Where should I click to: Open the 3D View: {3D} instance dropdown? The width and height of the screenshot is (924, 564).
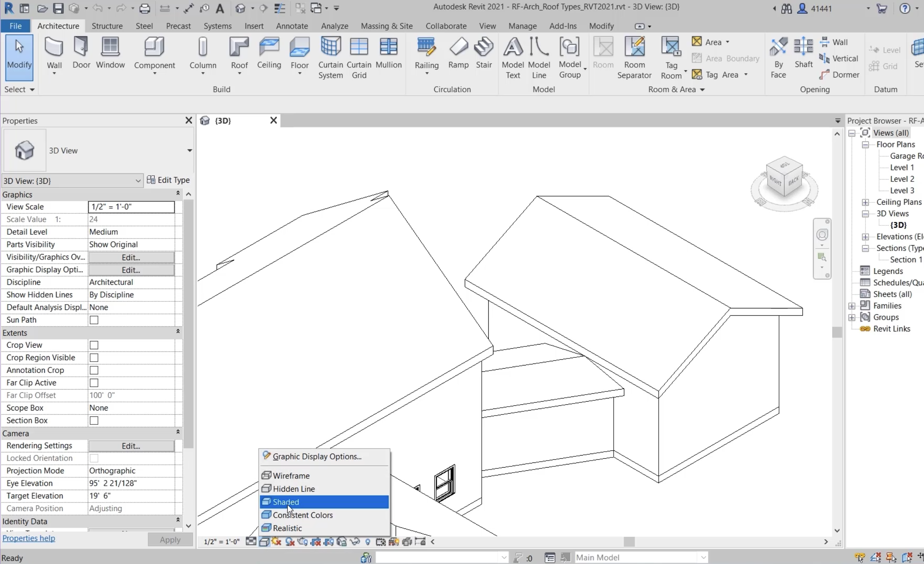pos(72,181)
